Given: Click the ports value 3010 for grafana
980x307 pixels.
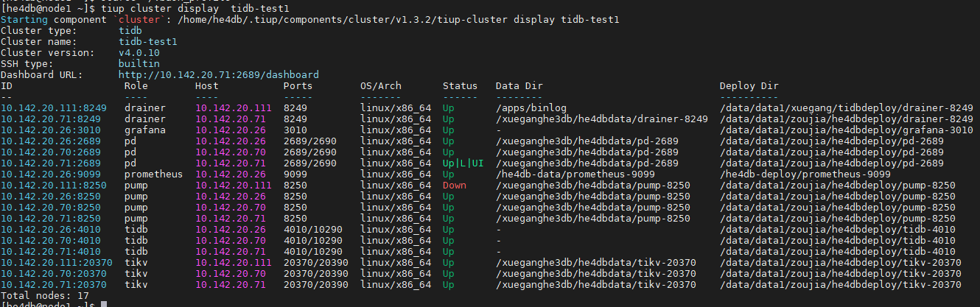Looking at the screenshot, I should (295, 130).
